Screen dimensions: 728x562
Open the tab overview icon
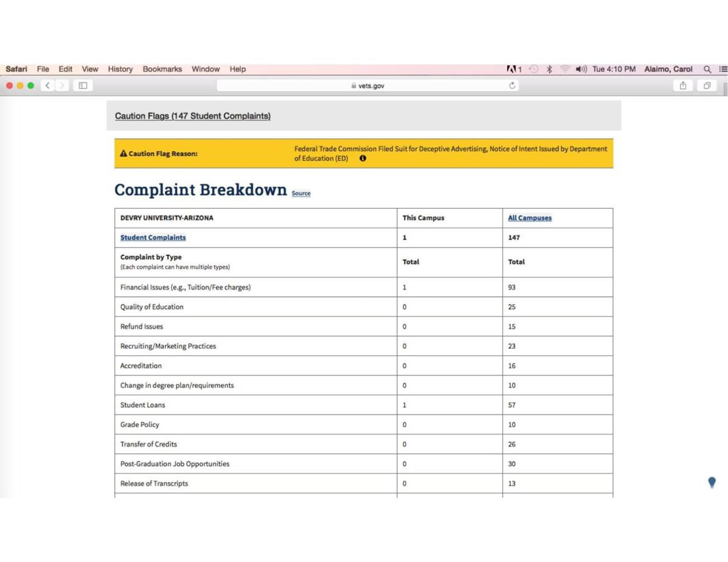pos(706,86)
